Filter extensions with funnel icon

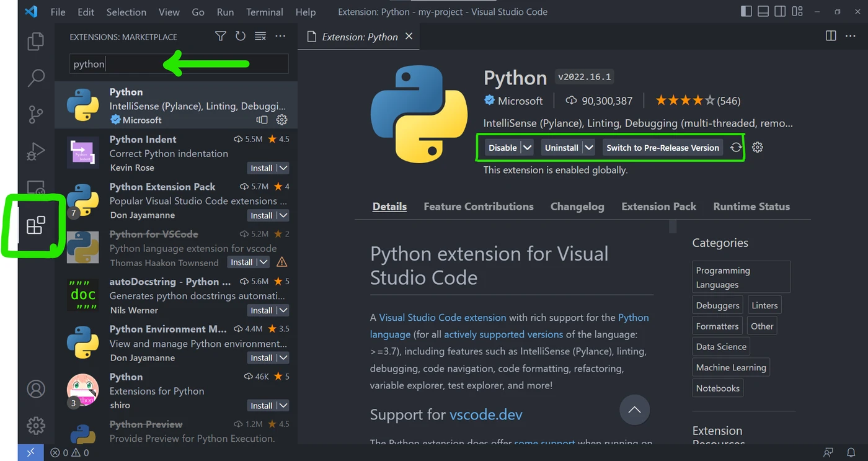(x=221, y=37)
